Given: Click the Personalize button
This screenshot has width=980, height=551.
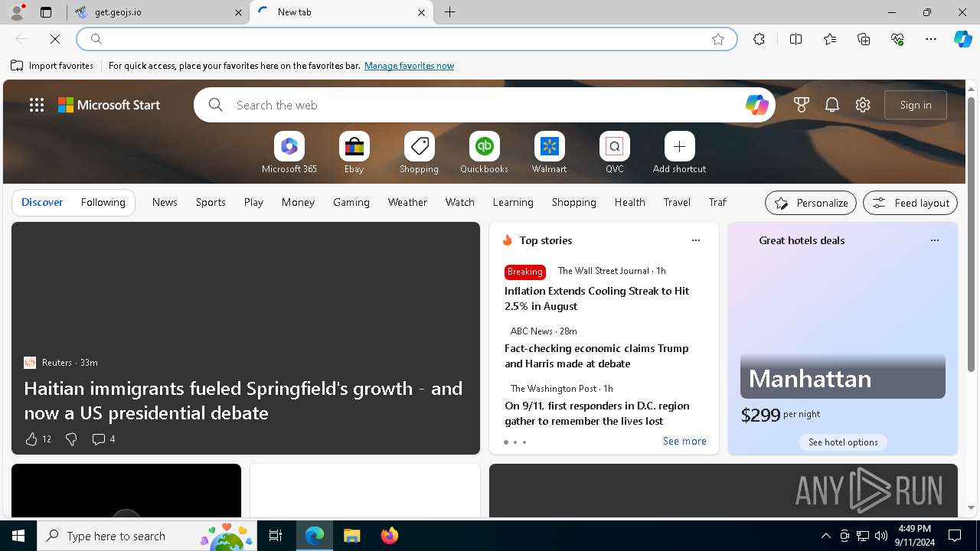Looking at the screenshot, I should pyautogui.click(x=811, y=203).
